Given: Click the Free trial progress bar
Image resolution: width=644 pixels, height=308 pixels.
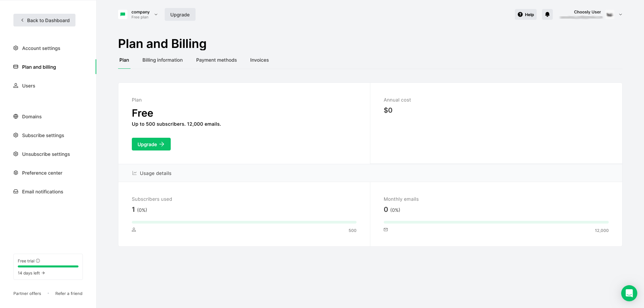Looking at the screenshot, I should click(48, 266).
